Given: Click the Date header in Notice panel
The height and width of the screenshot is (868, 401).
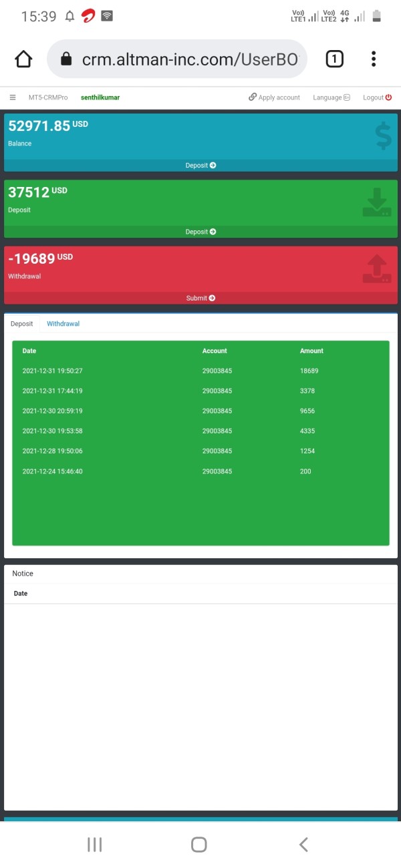Looking at the screenshot, I should 21,594.
